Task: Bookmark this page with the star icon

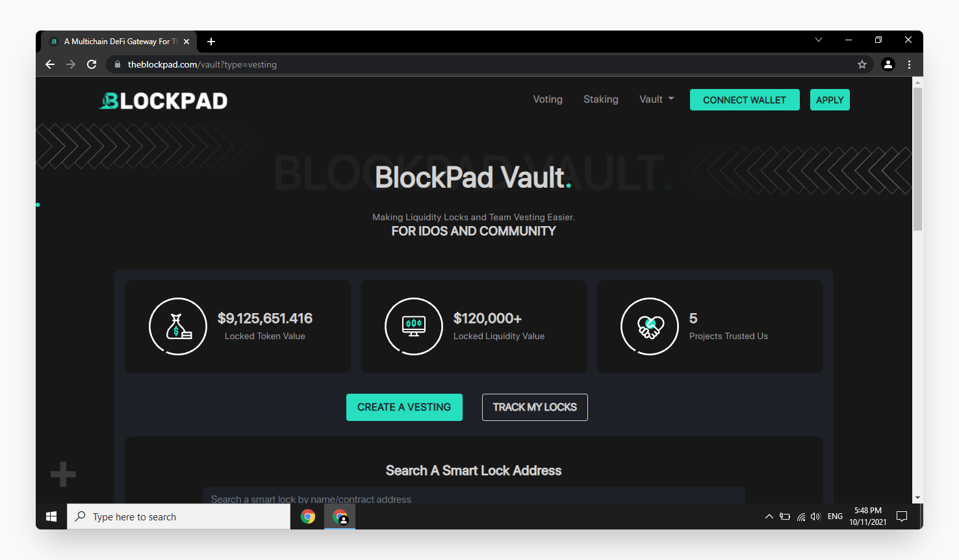Action: click(862, 64)
